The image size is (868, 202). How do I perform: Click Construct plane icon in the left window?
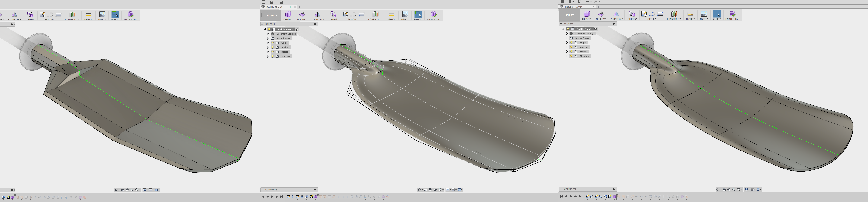coord(72,14)
